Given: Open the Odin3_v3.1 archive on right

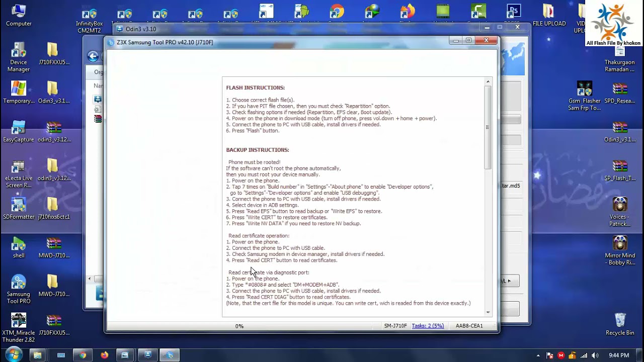Looking at the screenshot, I should coord(619,132).
